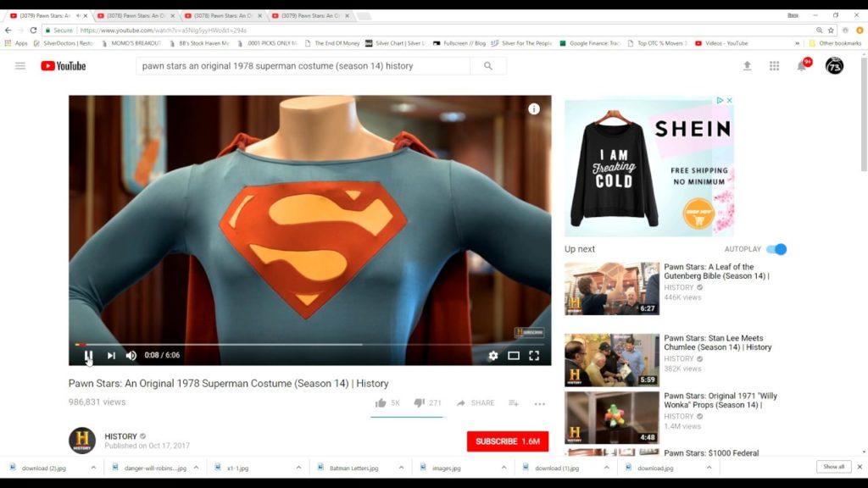
Task: Switch to the third Pawn Stars tab
Action: tap(223, 15)
